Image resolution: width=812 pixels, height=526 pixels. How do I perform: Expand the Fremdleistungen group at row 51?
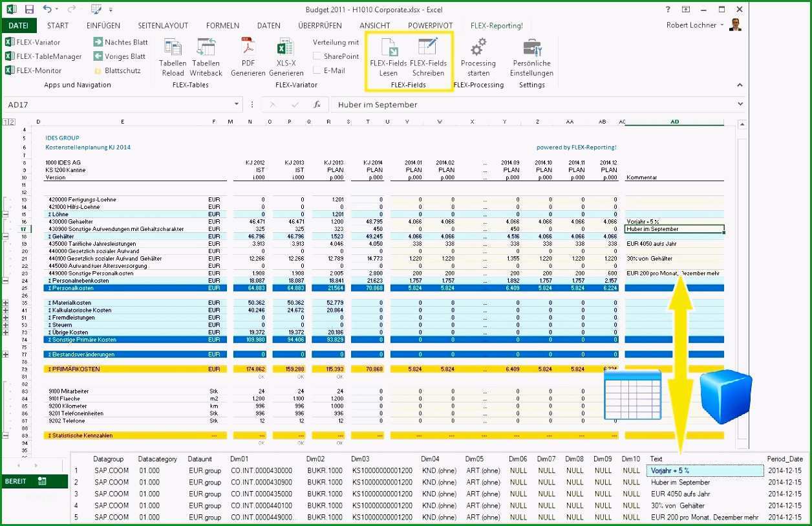6,318
